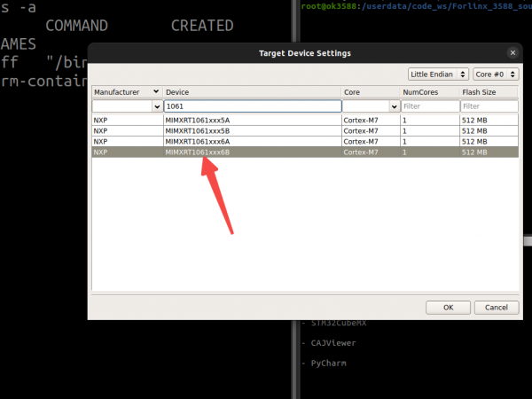Click the Flash Size filter field

tap(489, 106)
